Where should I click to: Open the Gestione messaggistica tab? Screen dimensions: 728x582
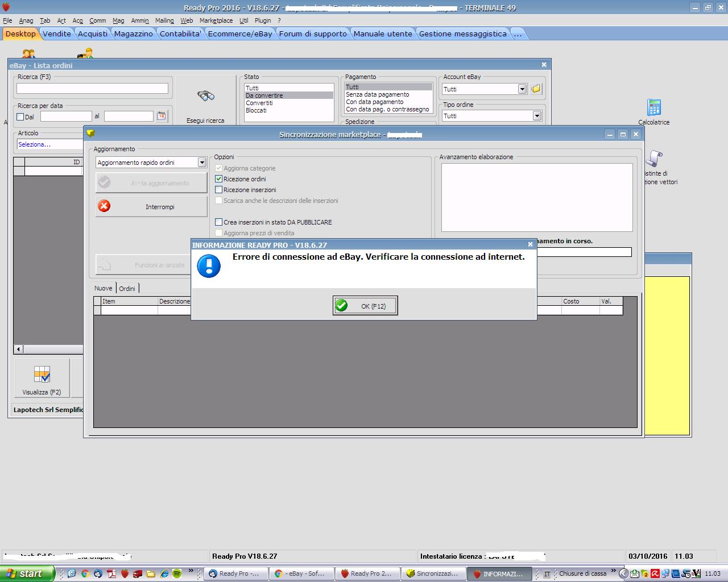click(x=463, y=34)
